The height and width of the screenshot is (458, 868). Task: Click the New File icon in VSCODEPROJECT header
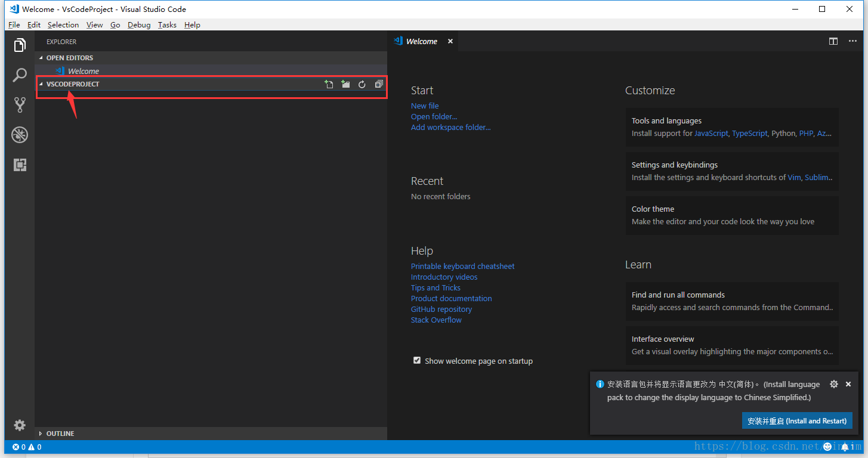(x=329, y=85)
